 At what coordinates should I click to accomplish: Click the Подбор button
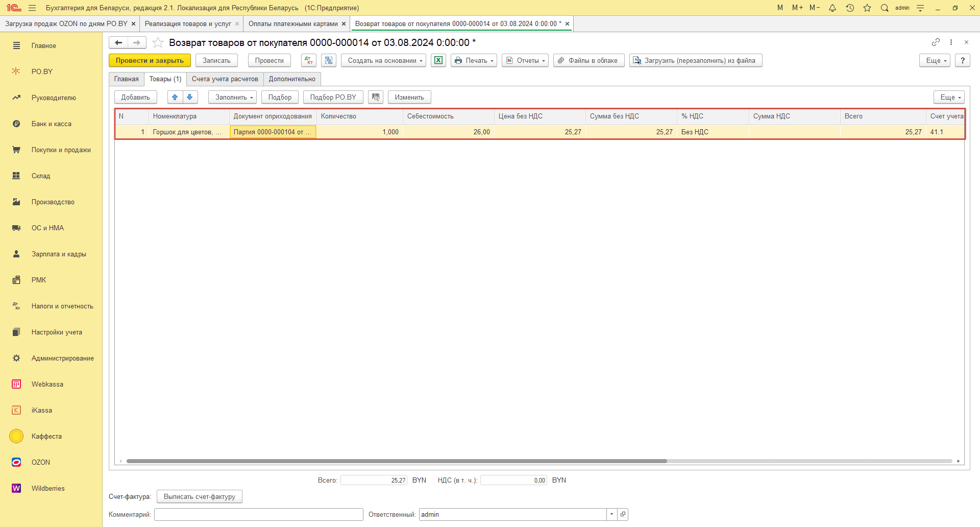tap(280, 97)
